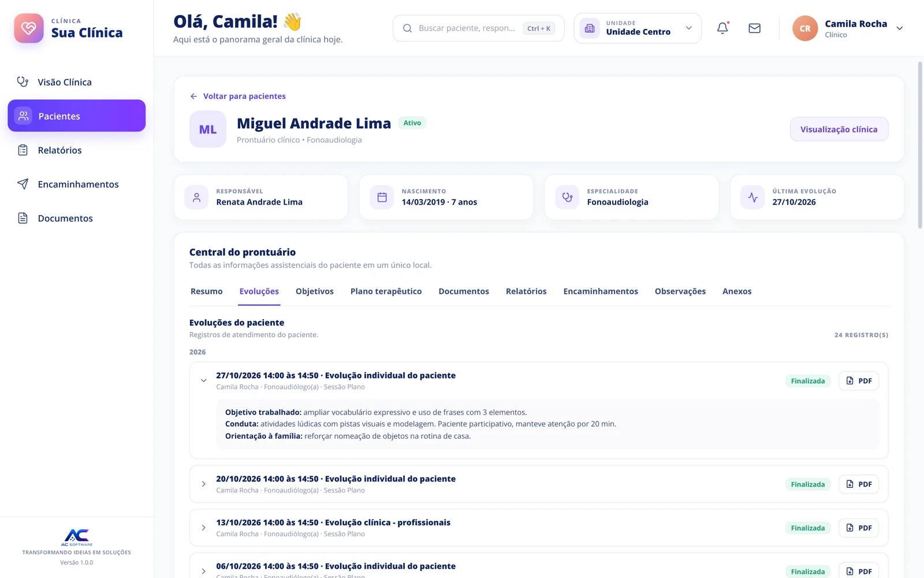Click the Buscar paciente search field
Screen dimensions: 924x578
click(478, 28)
